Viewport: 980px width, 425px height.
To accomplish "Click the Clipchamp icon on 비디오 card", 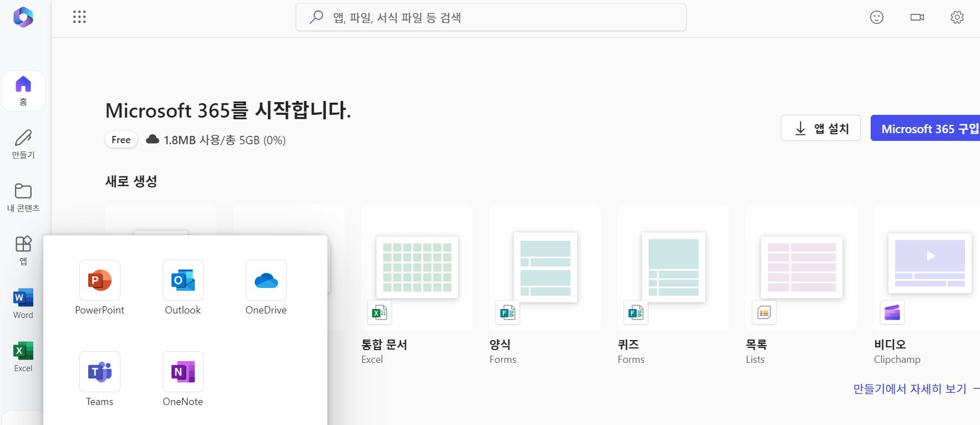I will pos(892,313).
